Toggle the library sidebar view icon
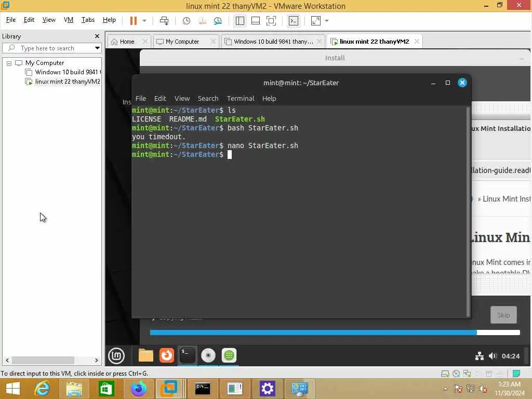This screenshot has height=399, width=532. 240,21
